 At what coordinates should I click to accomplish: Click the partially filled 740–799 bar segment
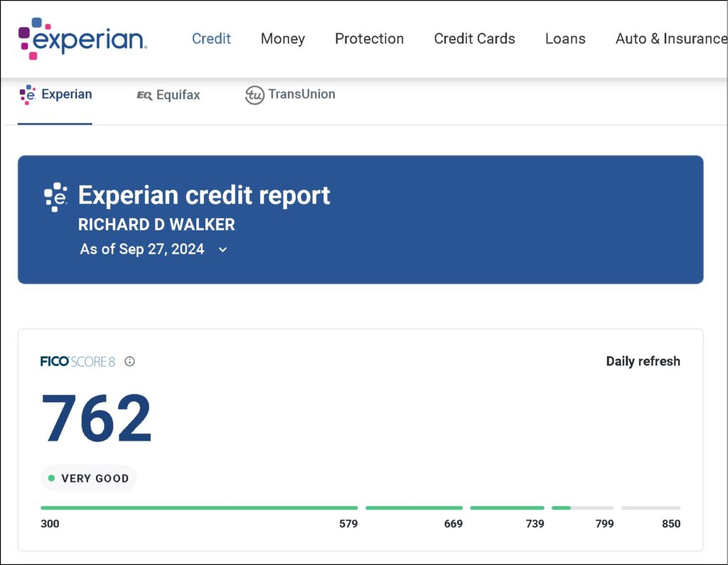[582, 508]
